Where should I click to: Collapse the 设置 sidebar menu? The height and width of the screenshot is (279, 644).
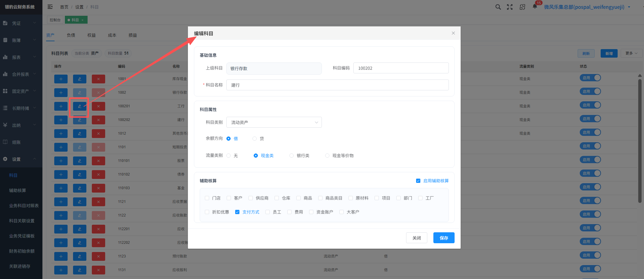pos(21,159)
